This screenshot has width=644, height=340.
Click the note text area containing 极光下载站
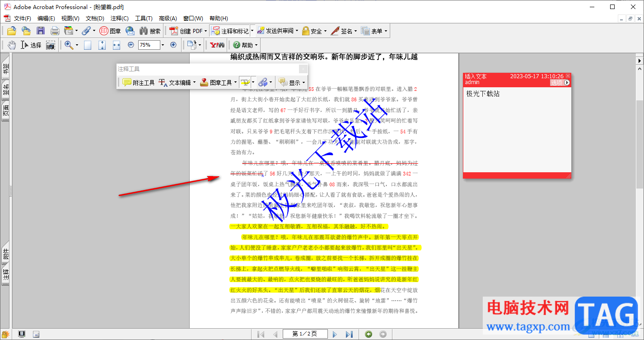[x=517, y=129]
